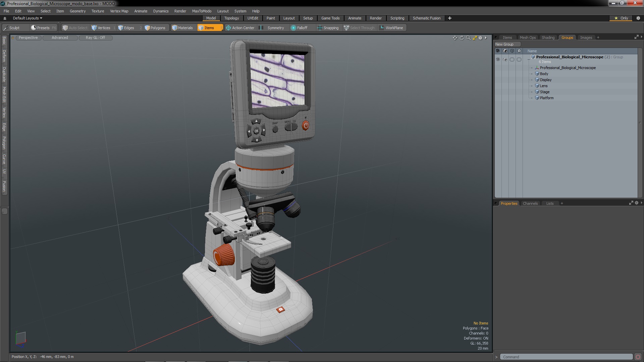Select the Lens item in groups tree
Viewport: 644px width, 362px height.
pyautogui.click(x=543, y=86)
